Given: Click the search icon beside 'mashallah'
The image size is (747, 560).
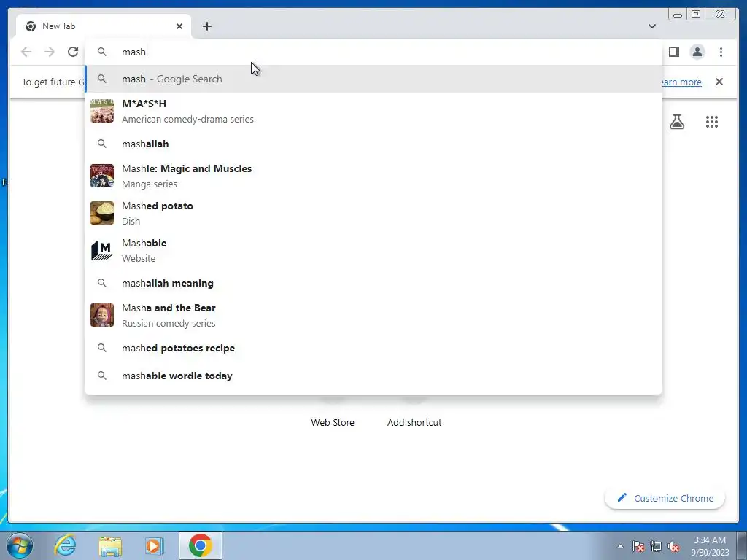Looking at the screenshot, I should (102, 144).
